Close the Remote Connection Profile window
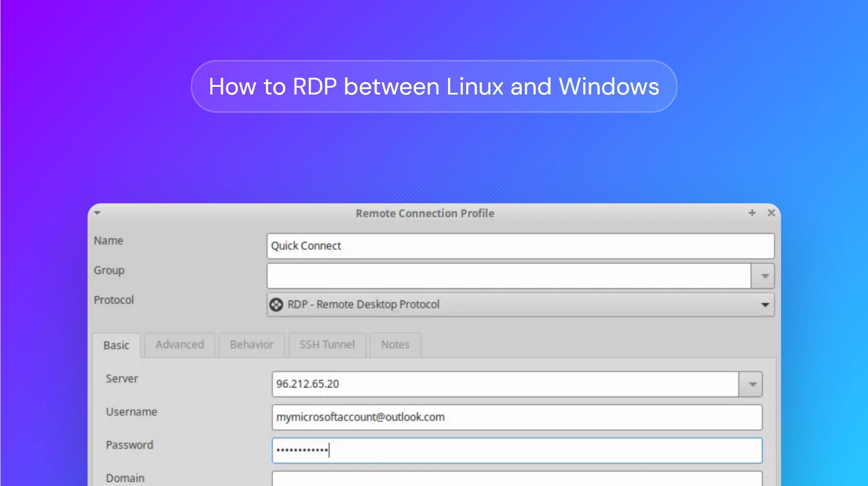This screenshot has width=868, height=486. coord(771,212)
